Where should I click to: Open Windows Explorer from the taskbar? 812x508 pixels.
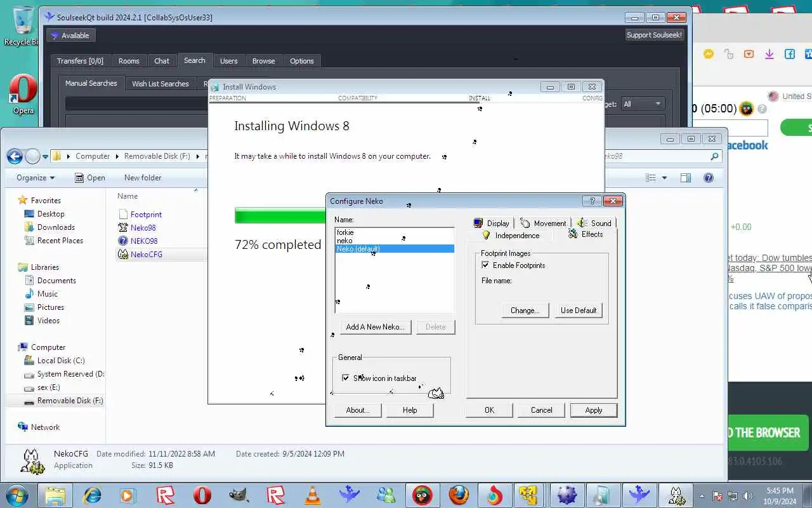click(55, 495)
